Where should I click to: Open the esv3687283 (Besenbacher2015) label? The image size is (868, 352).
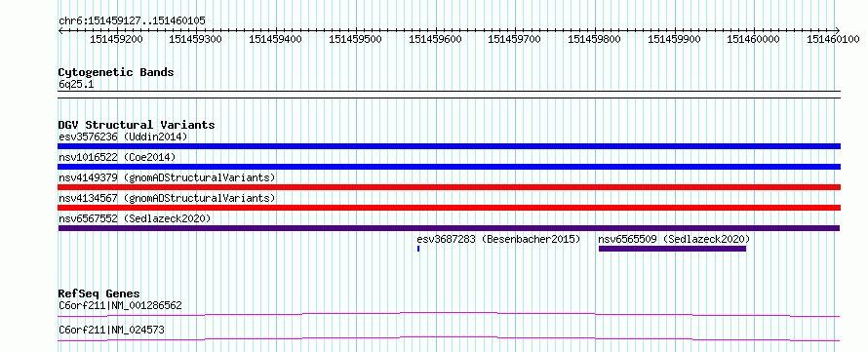click(x=498, y=239)
